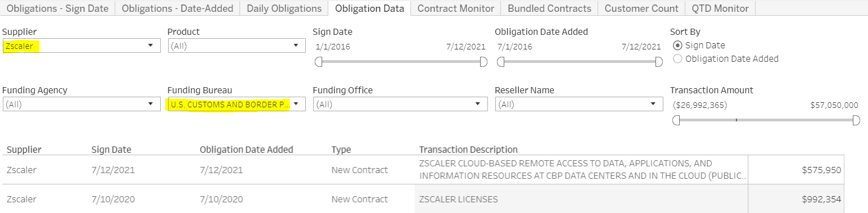
Task: Click the $575,950 amount cell
Action: [x=796, y=170]
